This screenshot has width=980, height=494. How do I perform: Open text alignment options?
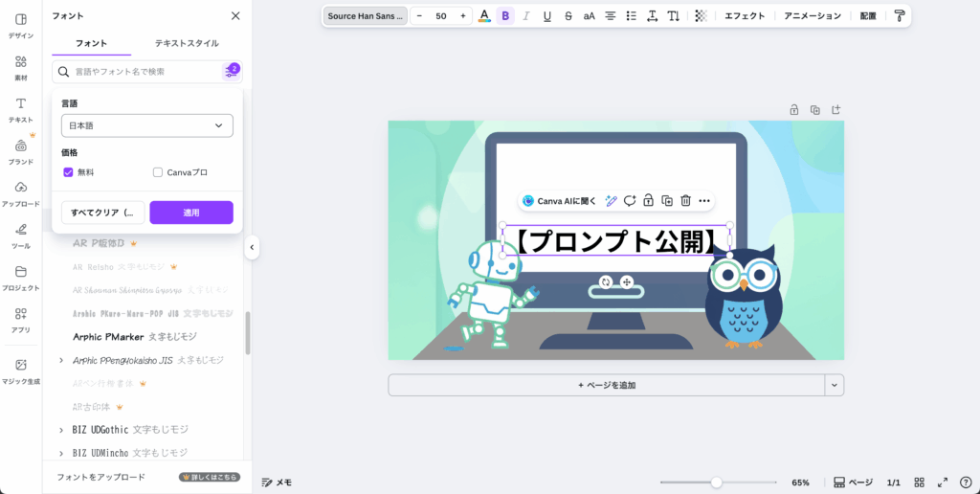click(x=610, y=15)
